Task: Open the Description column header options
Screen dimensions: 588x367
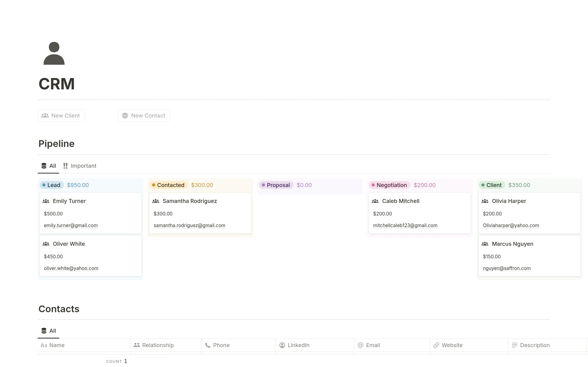Action: (534, 345)
